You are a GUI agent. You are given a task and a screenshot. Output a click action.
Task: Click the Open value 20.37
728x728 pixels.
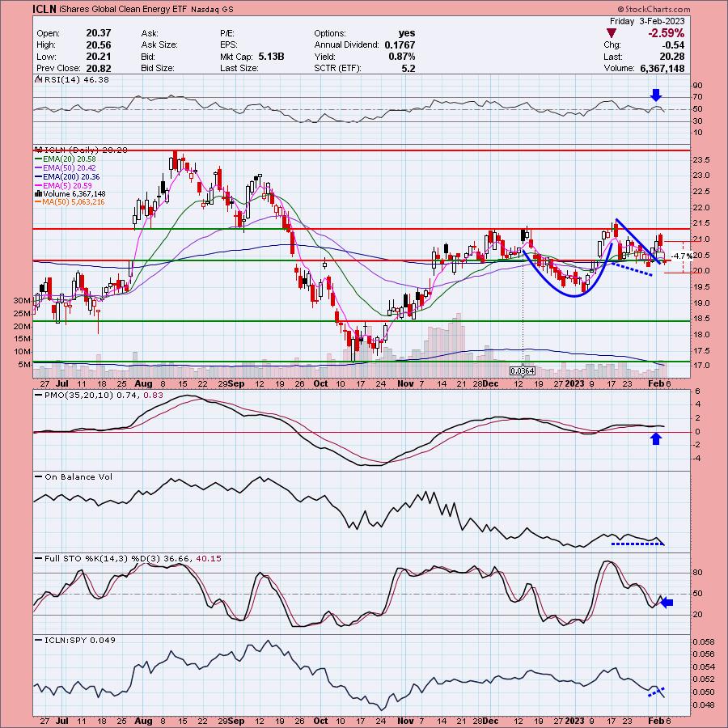[99, 33]
